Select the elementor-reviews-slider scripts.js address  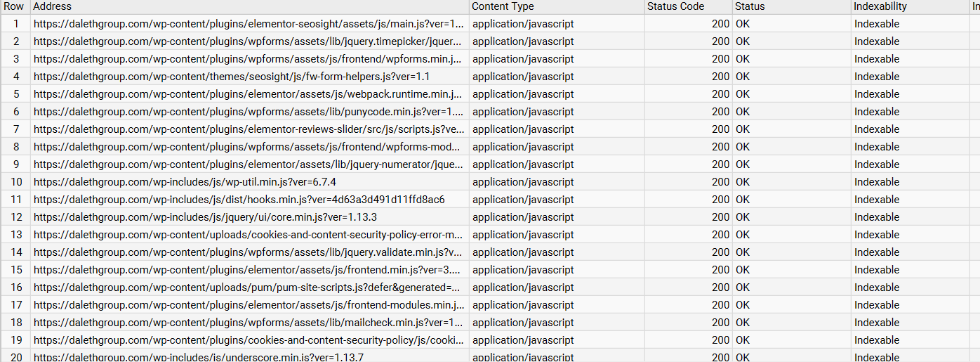coord(249,129)
